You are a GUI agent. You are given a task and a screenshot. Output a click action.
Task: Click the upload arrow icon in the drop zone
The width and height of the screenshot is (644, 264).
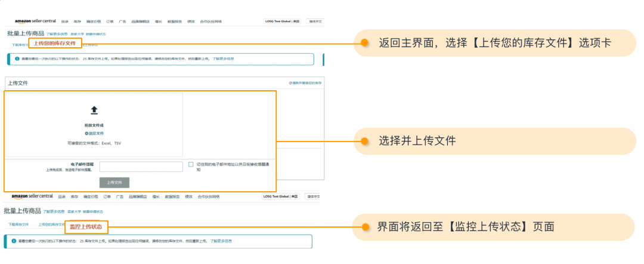pyautogui.click(x=94, y=110)
